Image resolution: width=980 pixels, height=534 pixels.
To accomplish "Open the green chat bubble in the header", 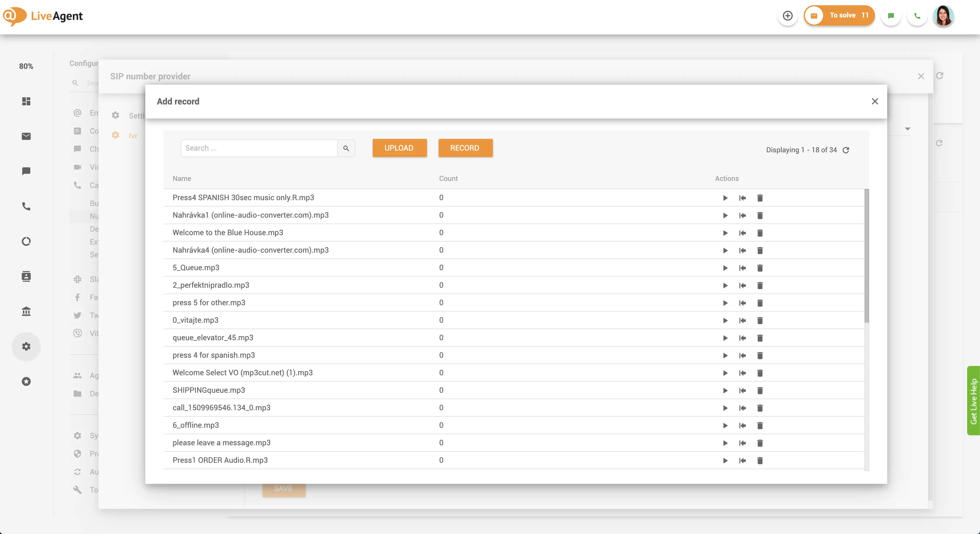I will 890,16.
